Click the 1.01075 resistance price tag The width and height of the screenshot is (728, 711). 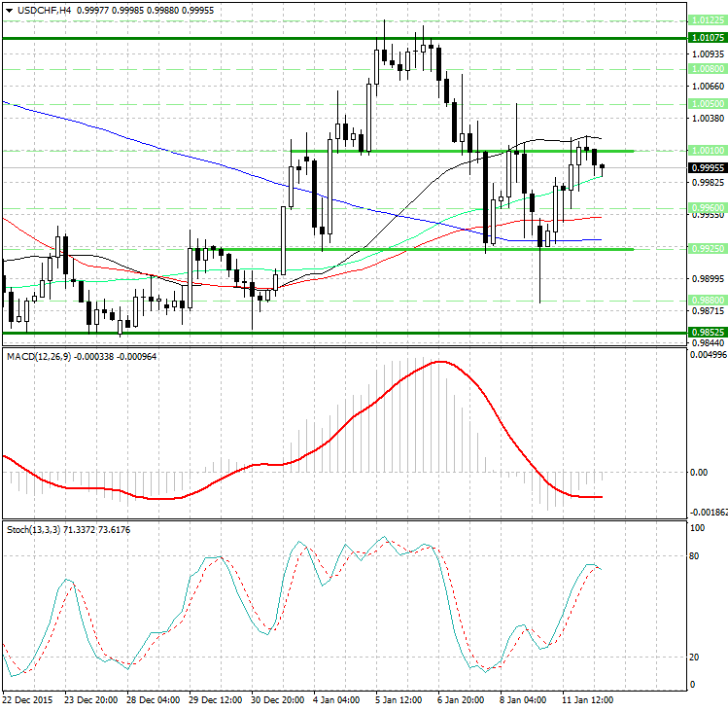click(x=706, y=38)
